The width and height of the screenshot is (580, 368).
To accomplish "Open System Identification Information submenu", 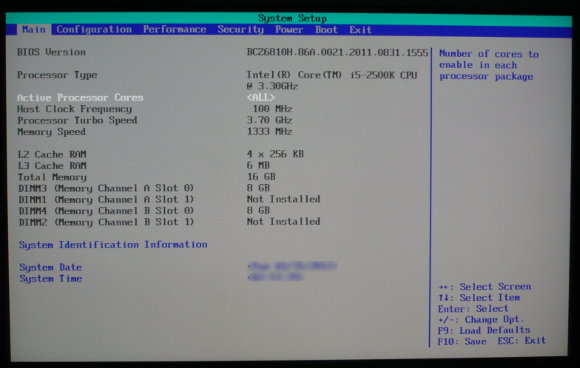I will [113, 244].
